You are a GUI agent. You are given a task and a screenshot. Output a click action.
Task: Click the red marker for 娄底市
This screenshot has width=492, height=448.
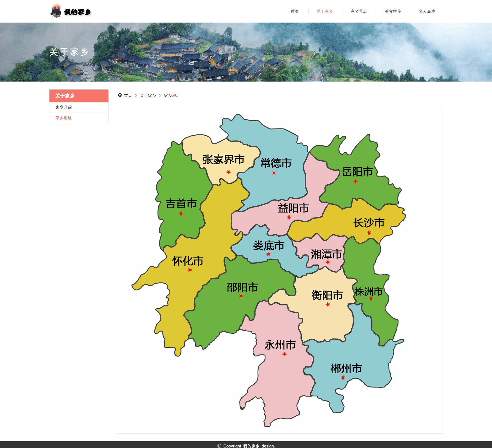click(268, 254)
